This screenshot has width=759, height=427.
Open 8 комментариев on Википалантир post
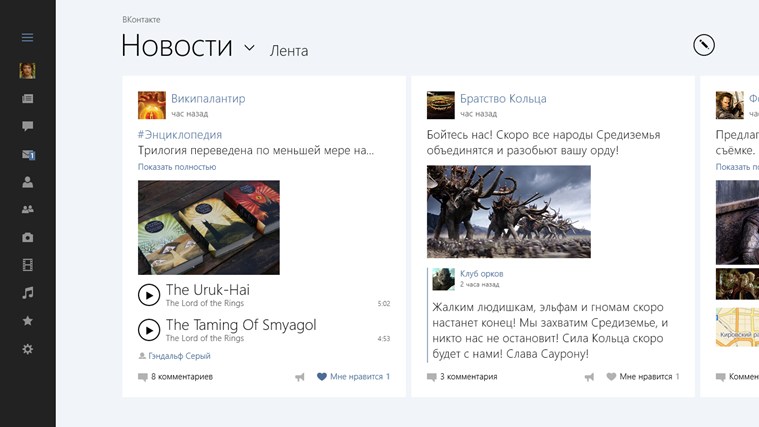pos(175,377)
